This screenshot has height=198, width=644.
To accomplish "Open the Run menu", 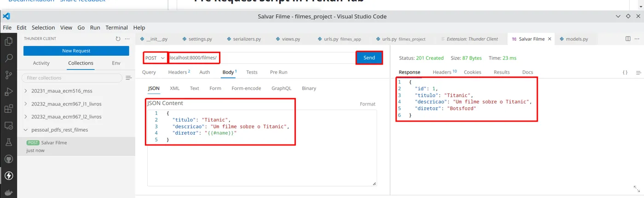I will (95, 28).
